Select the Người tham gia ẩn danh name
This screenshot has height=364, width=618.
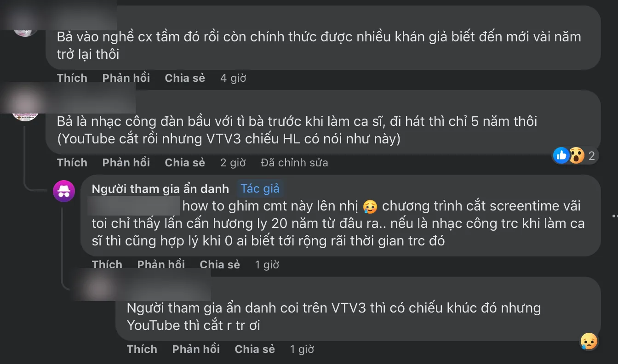coord(160,188)
